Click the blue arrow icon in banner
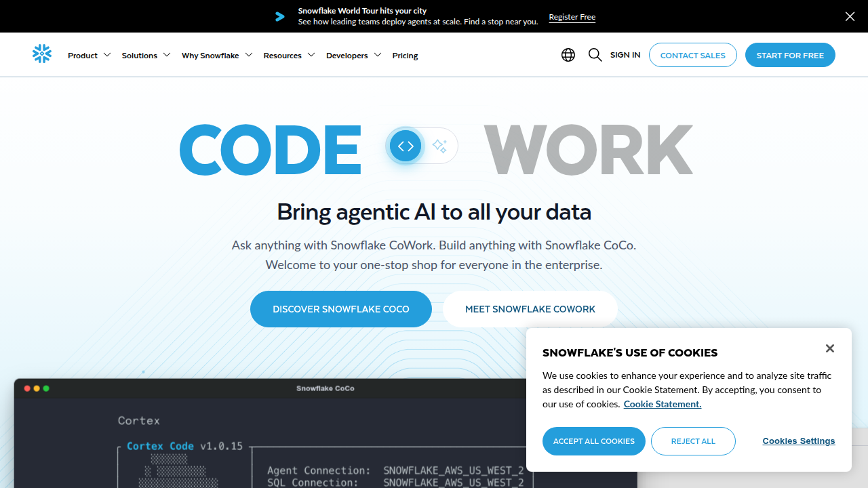The image size is (868, 488). coord(280,16)
